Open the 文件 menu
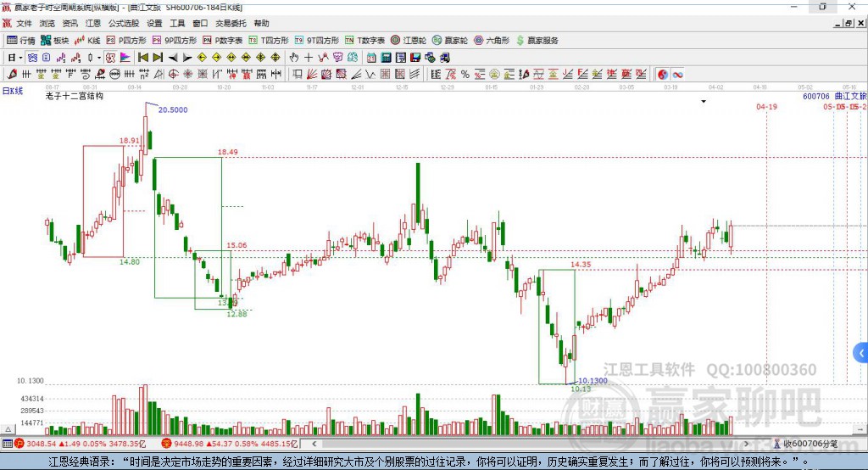Image resolution: width=868 pixels, height=470 pixels. pyautogui.click(x=24, y=23)
